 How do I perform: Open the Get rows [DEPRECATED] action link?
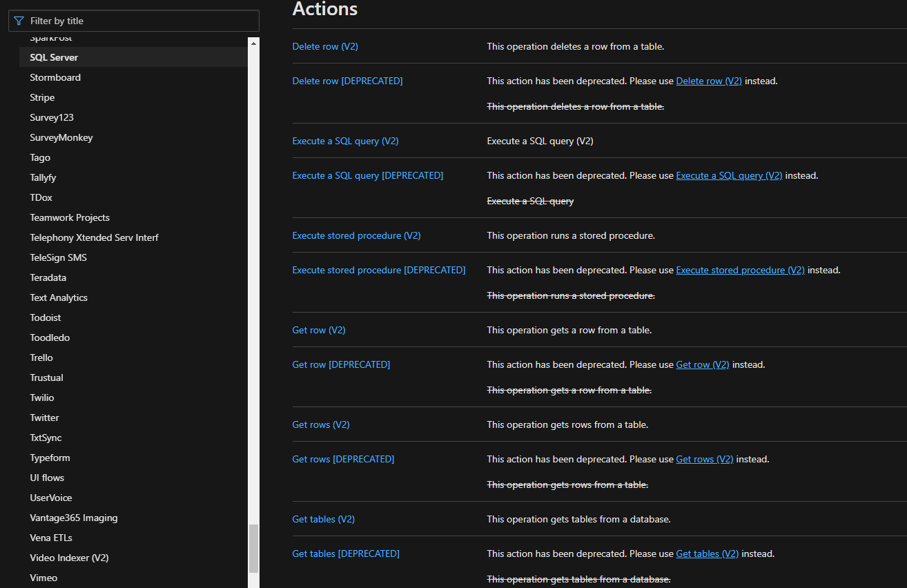(x=343, y=459)
